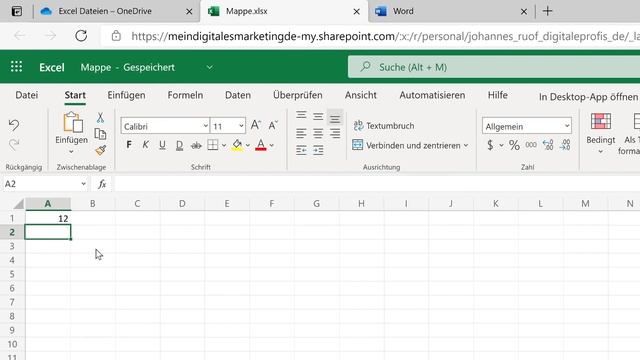
Task: Apply thousands separator 000 format
Action: click(x=531, y=145)
